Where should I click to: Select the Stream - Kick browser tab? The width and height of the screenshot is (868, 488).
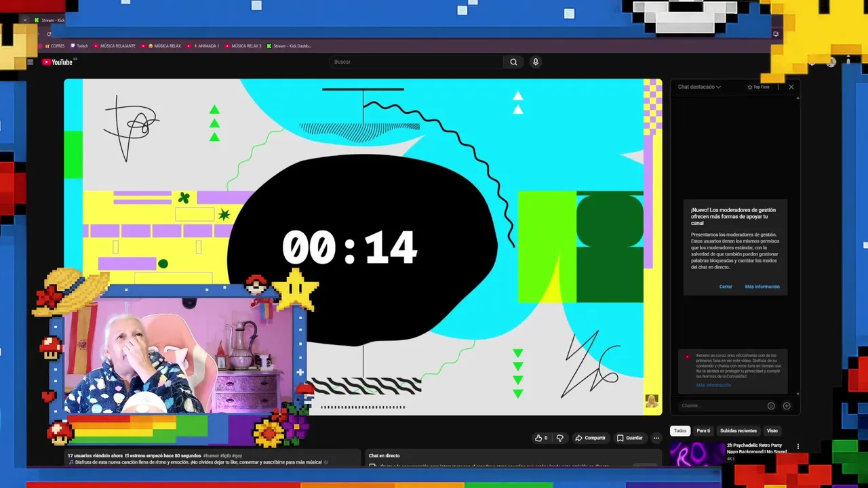tap(50, 20)
